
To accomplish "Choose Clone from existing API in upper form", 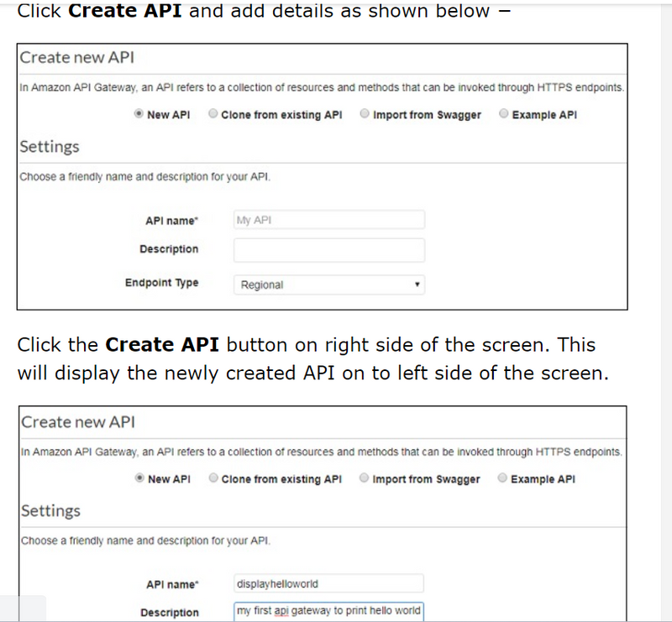I will point(213,115).
